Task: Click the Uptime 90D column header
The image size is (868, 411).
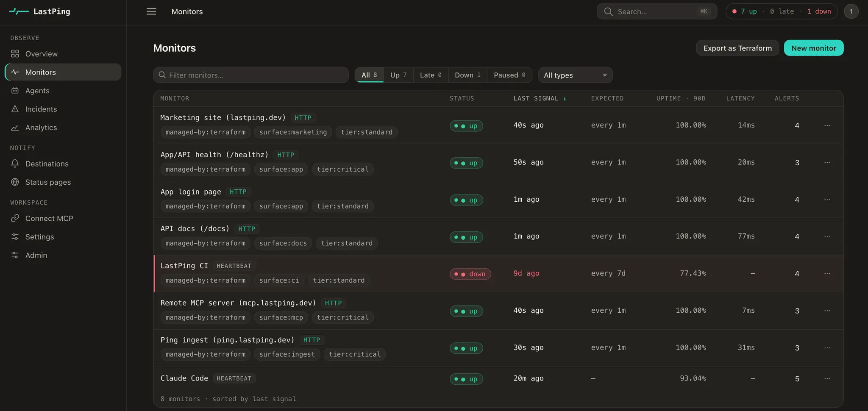Action: click(x=681, y=98)
